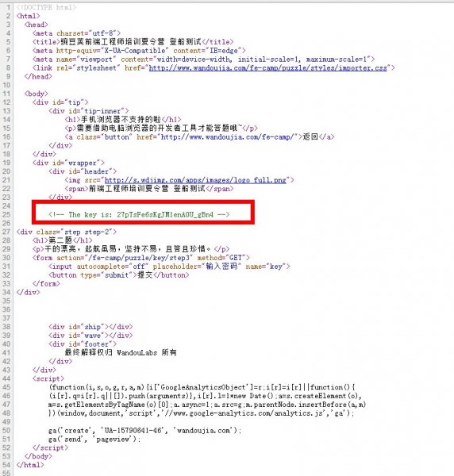
Task: Click the ship div on line 38
Action: [90, 327]
